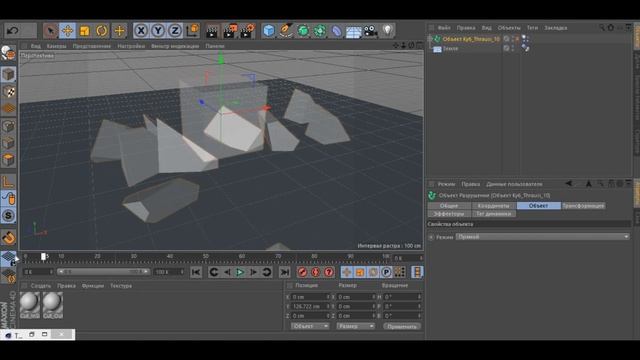Image resolution: width=640 pixels, height=360 pixels.
Task: Click the back arrow in attribute manager
Action: [568, 184]
